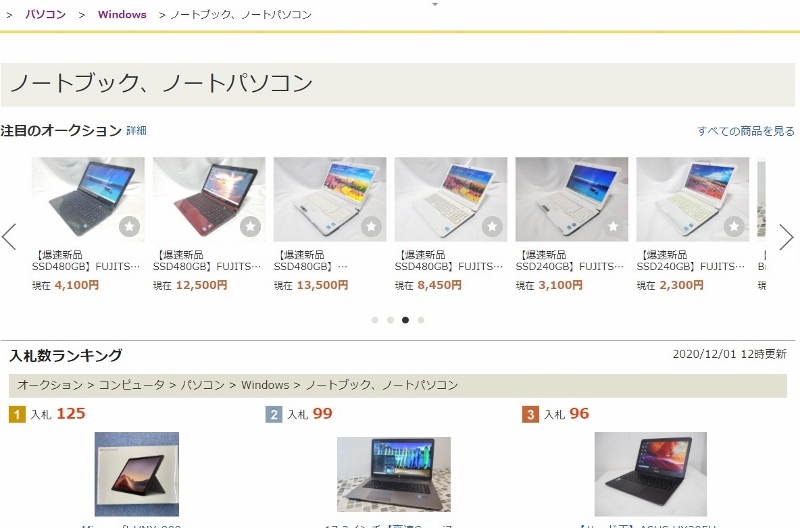Screen dimensions: 800x528
Task: Star the 8,450円 white laptop listing
Action: [x=492, y=226]
